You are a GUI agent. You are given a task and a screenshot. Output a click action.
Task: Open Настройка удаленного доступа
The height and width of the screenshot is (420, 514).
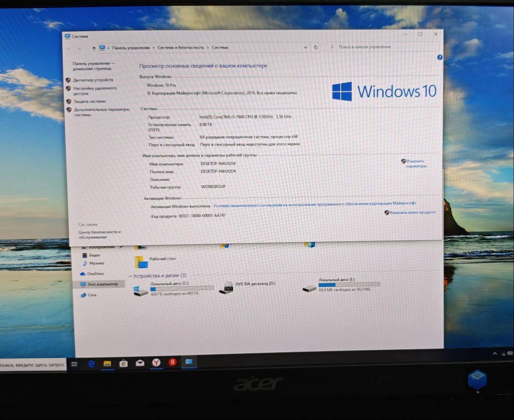[95, 91]
